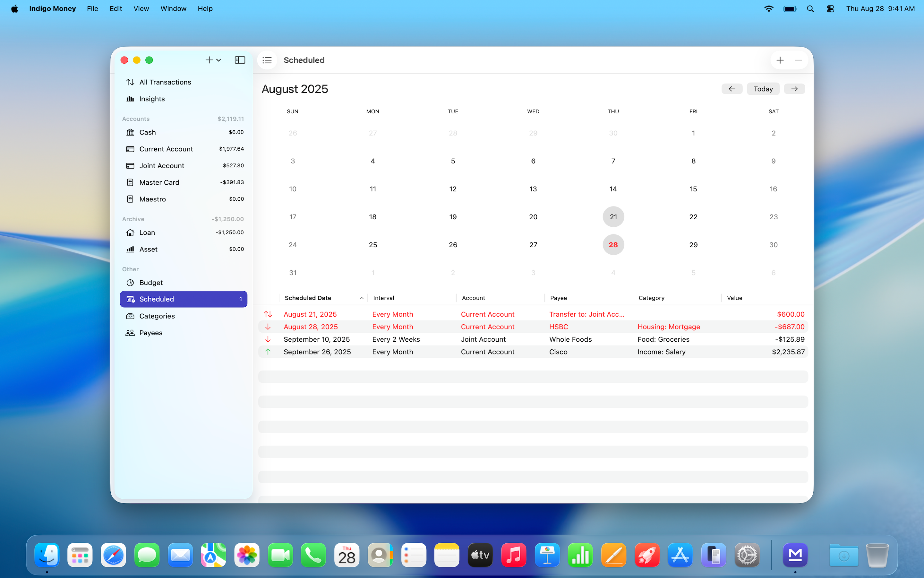Screen dimensions: 924x578
Task: Sort by Scheduled Date column header
Action: (323, 298)
